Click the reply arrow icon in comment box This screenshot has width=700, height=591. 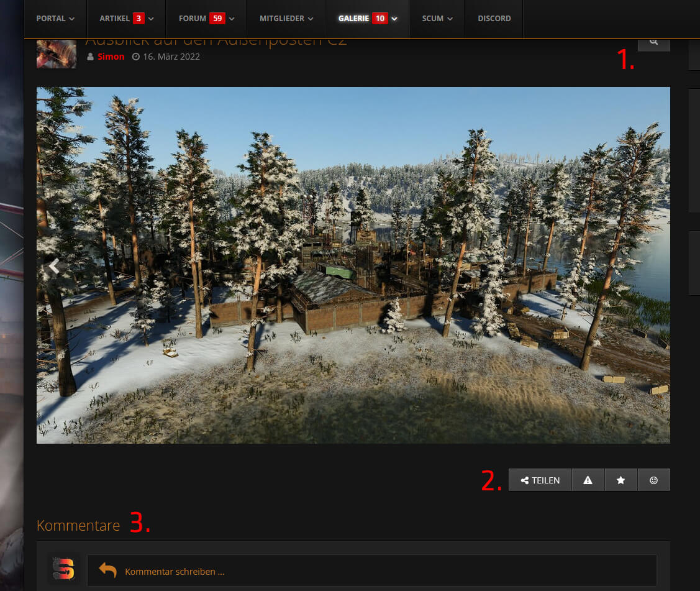coord(107,570)
